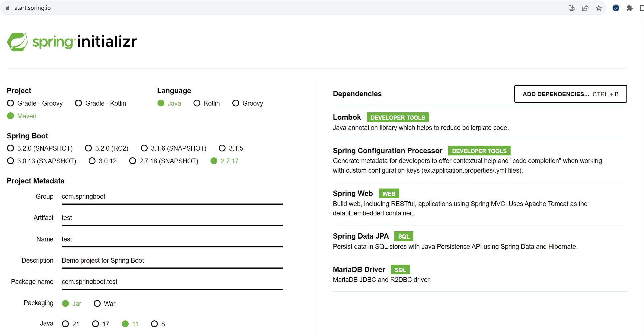Click the padlock site info icon

(8, 8)
